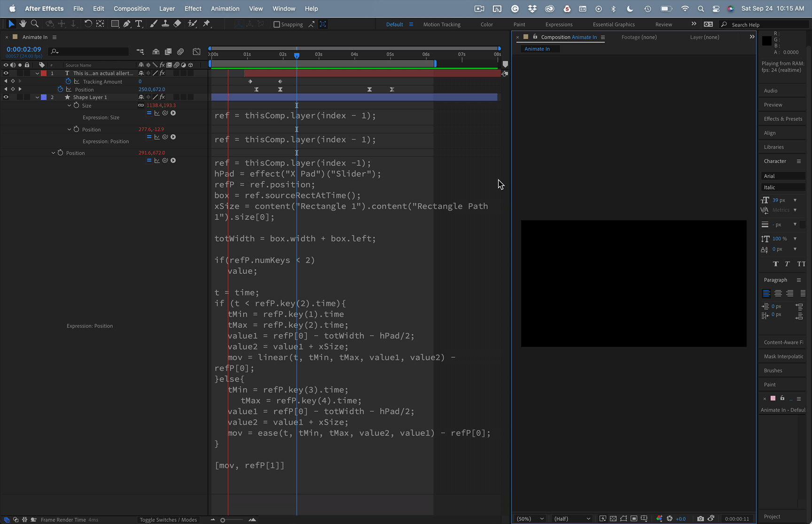Open the Half resolution dropdown
The height and width of the screenshot is (524, 812).
coord(572,518)
